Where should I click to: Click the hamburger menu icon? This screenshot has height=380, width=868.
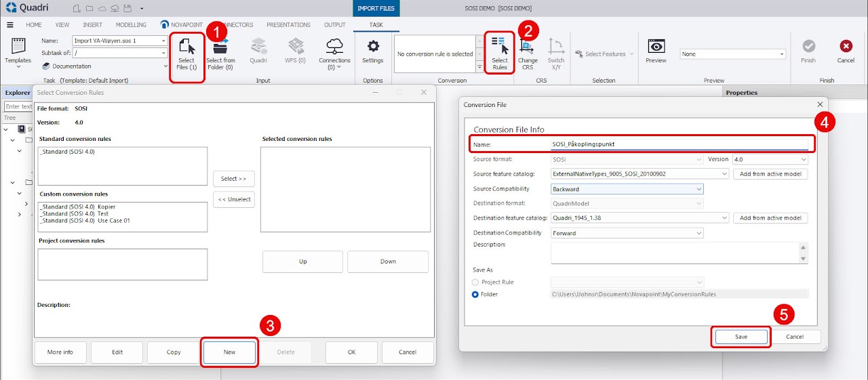[9, 25]
